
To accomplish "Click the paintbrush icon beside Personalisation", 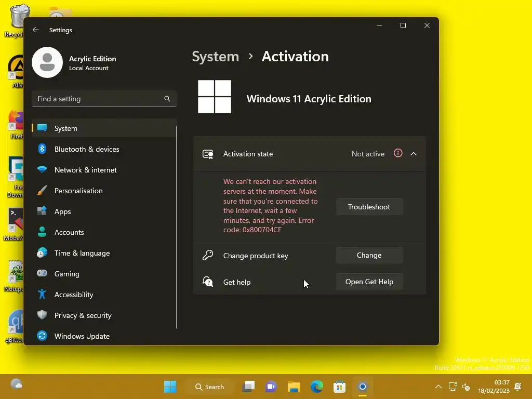I will 42,190.
